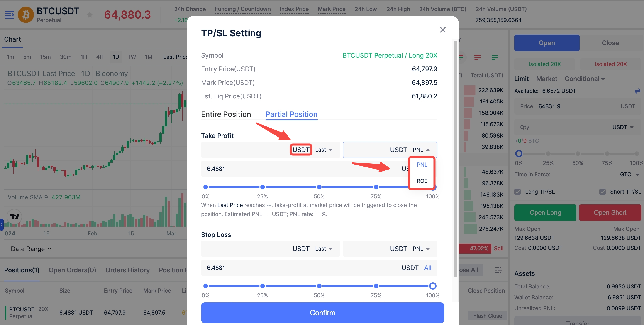The image size is (644, 325).
Task: Click the TradingView logo on chart
Action: pyautogui.click(x=14, y=217)
